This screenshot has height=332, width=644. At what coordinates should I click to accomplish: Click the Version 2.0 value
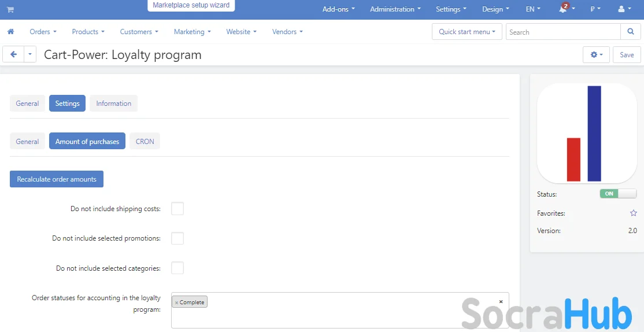coord(632,231)
